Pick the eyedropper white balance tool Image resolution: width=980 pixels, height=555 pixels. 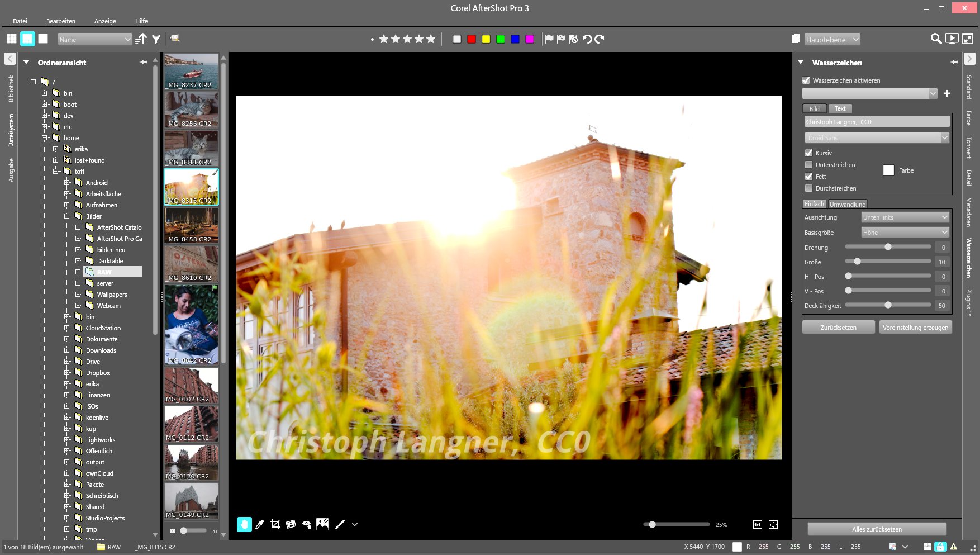point(259,524)
